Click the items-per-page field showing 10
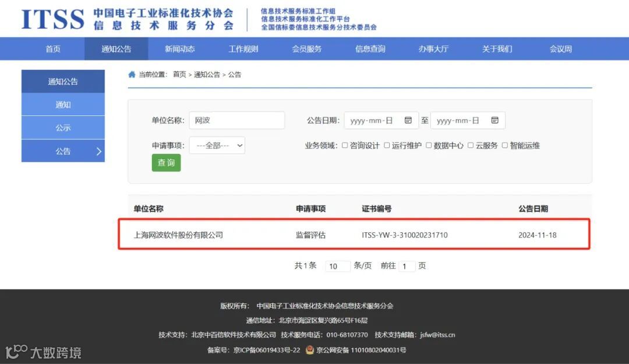 (x=338, y=266)
